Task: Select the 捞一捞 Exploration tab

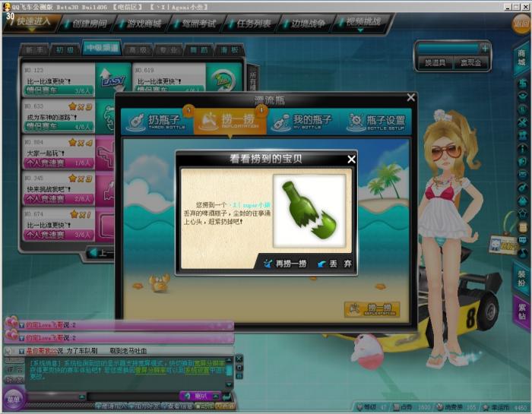Action: tap(230, 122)
